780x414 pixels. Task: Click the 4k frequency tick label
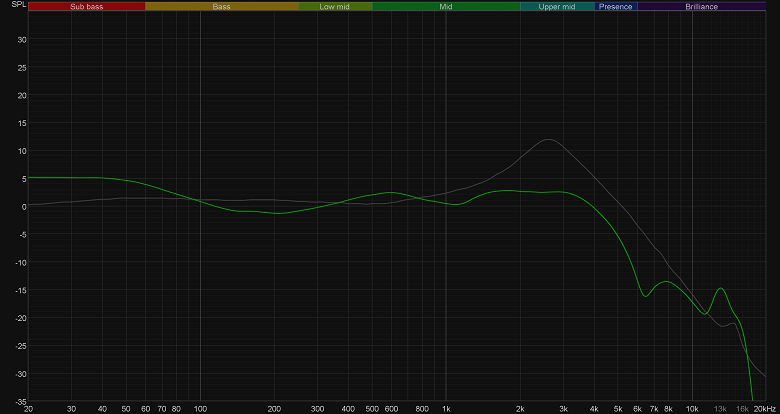tap(594, 409)
